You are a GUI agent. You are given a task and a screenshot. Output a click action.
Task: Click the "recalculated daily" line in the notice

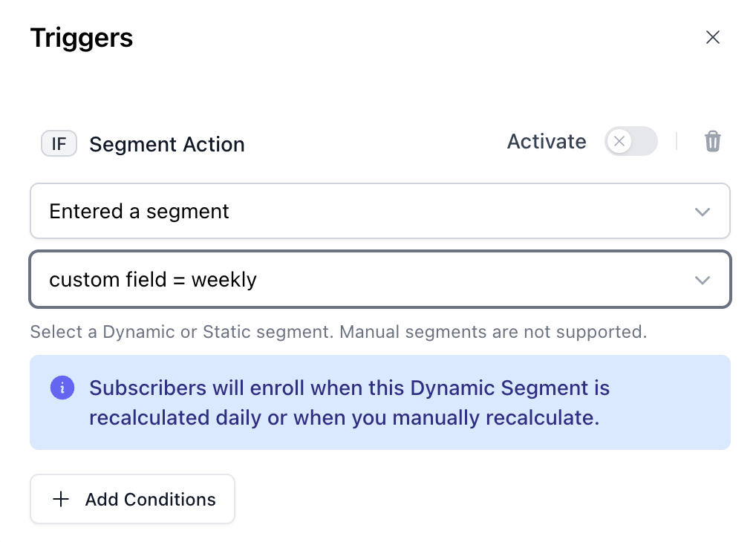point(343,417)
